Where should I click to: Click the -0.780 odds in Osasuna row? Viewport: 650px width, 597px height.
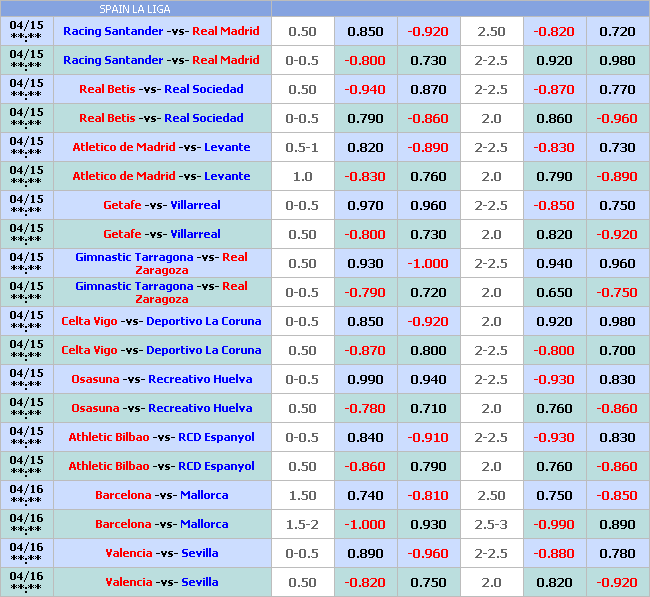[x=365, y=408]
